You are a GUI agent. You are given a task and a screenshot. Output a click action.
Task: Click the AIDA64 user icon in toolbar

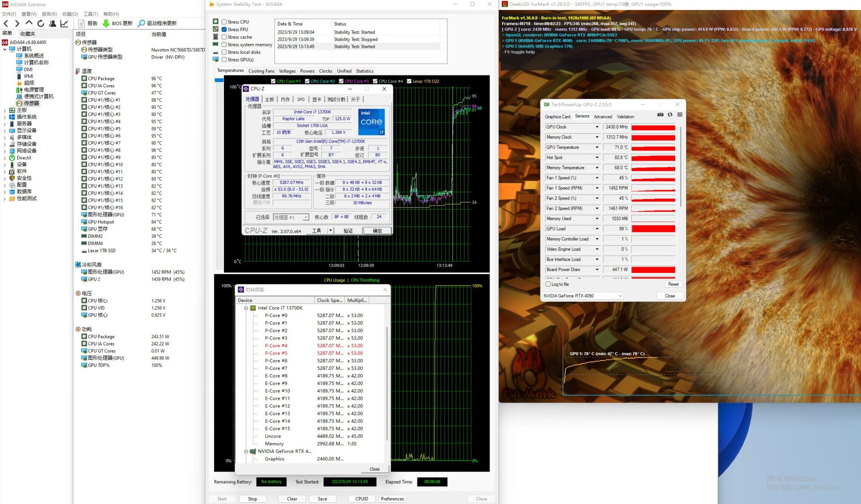tap(52, 23)
